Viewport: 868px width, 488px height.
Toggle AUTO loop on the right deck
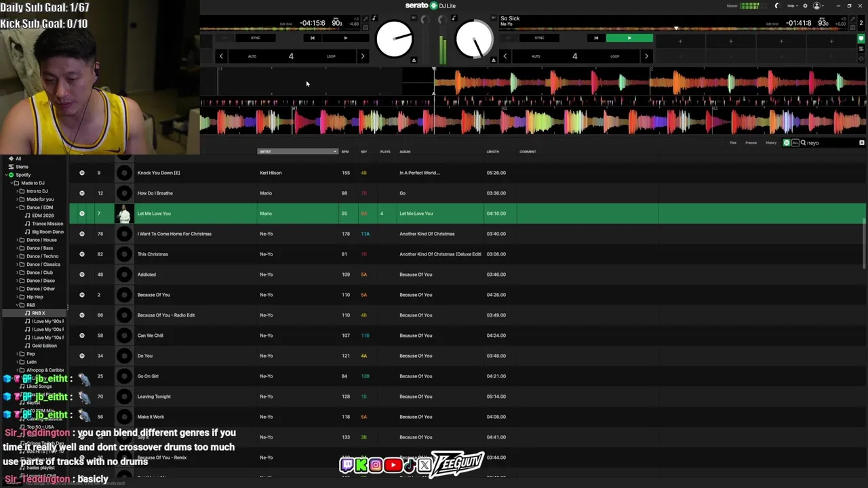[536, 56]
